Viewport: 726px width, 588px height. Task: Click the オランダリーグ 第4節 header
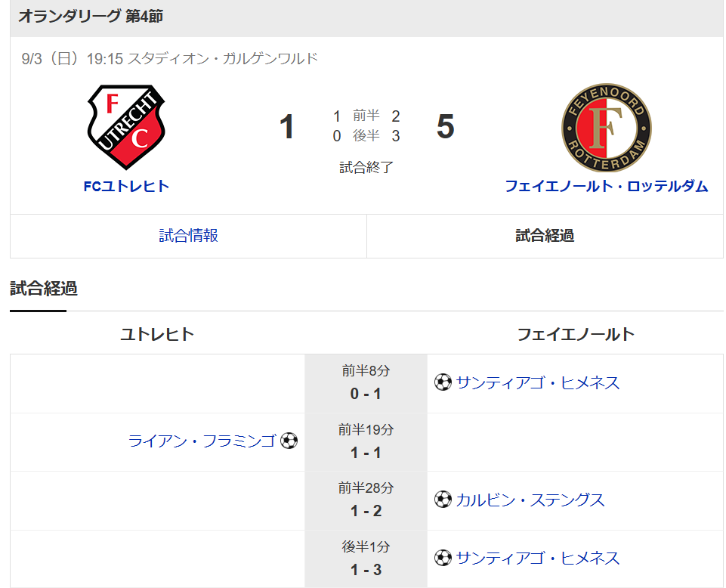(x=91, y=17)
